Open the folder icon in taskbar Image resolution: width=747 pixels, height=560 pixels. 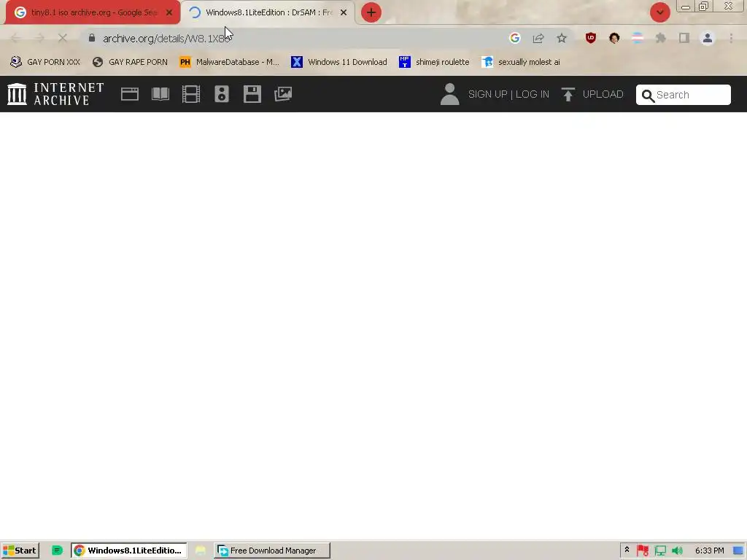point(201,551)
